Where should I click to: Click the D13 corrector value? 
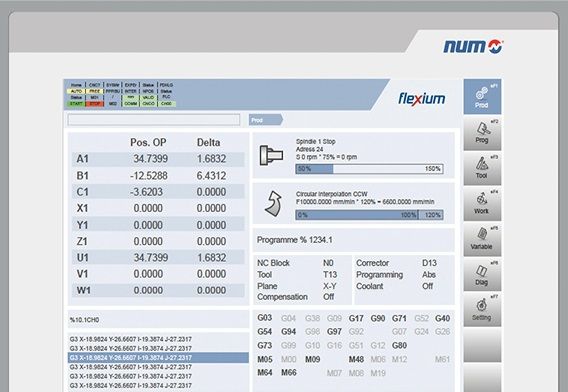tap(429, 263)
